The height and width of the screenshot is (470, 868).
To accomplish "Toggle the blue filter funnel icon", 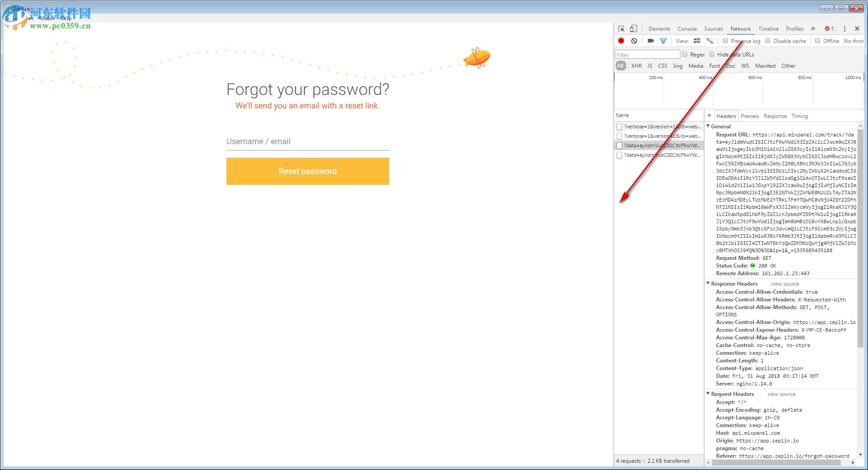I will pyautogui.click(x=663, y=41).
